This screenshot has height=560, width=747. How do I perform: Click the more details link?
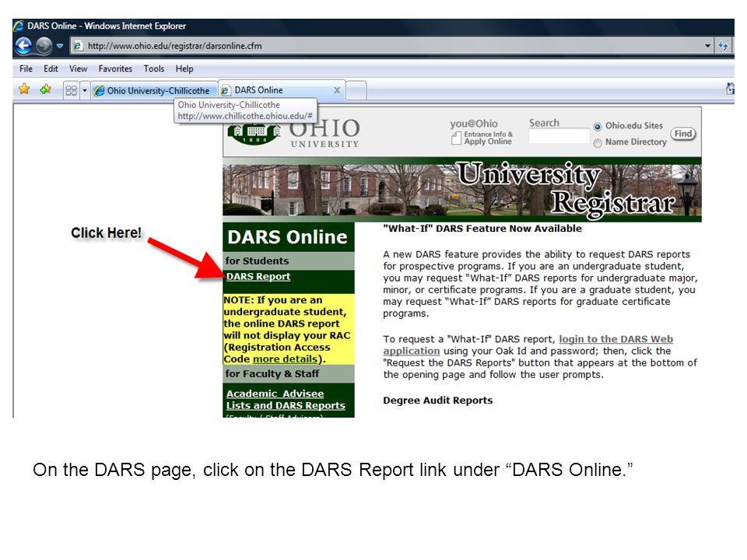click(x=285, y=359)
